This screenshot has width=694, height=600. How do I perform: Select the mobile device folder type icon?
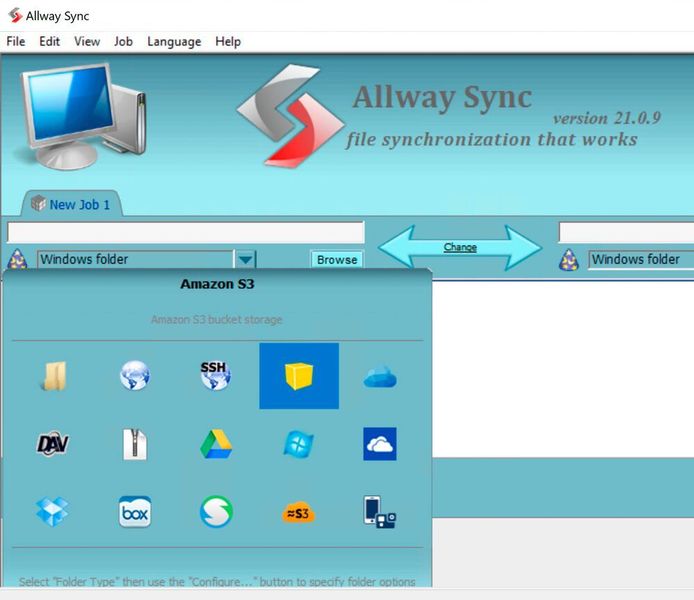[379, 512]
